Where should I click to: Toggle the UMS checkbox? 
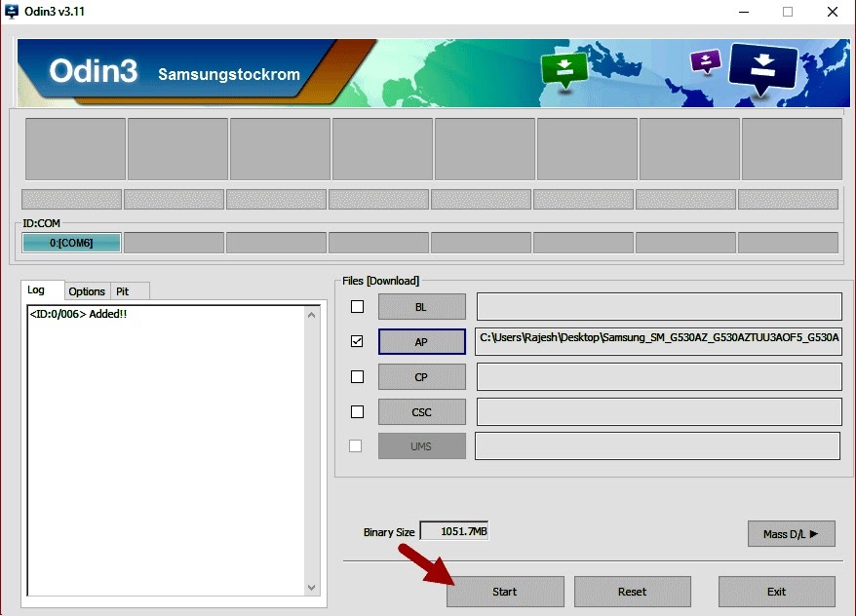point(356,445)
